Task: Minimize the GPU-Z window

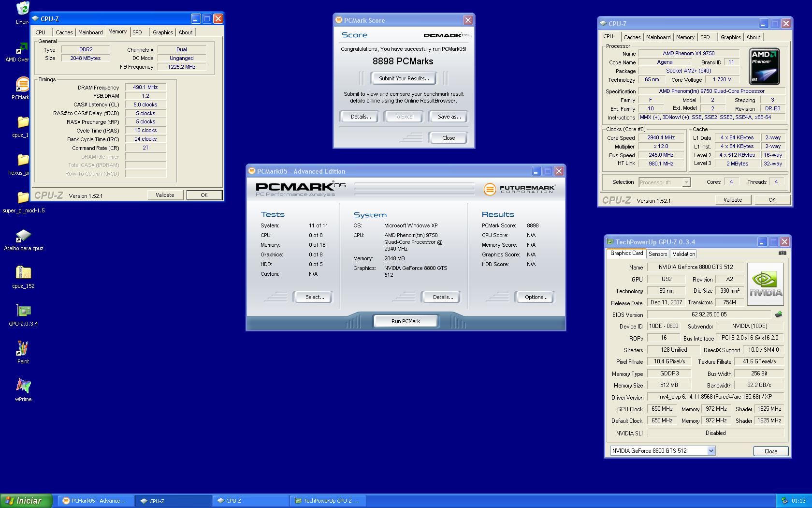Action: coord(762,241)
